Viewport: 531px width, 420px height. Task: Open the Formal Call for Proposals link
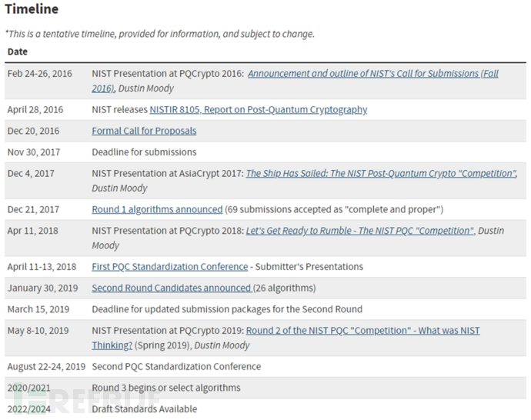144,131
